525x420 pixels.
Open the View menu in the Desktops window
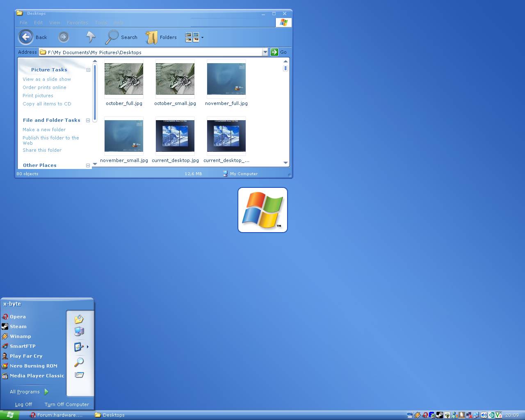tap(55, 23)
